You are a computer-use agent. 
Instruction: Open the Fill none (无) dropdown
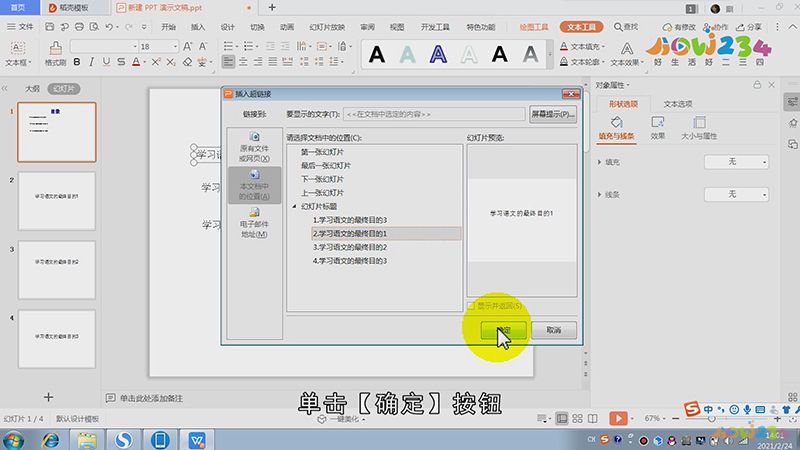point(736,162)
